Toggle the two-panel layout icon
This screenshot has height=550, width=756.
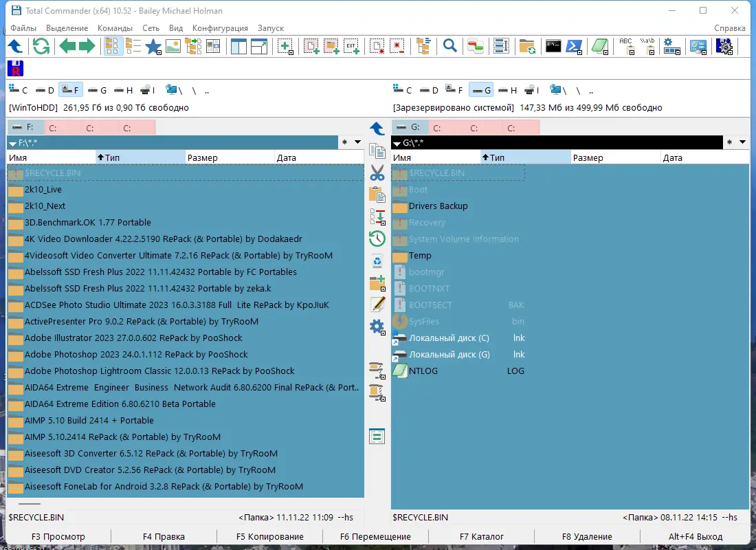tap(238, 47)
